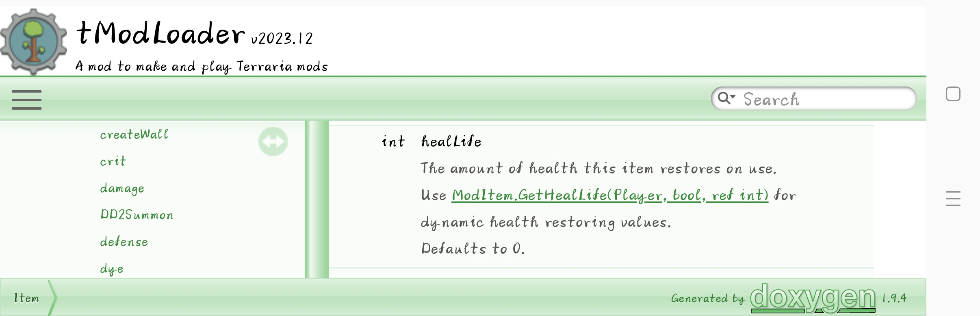
Task: Click the healLife member name
Action: point(451,141)
